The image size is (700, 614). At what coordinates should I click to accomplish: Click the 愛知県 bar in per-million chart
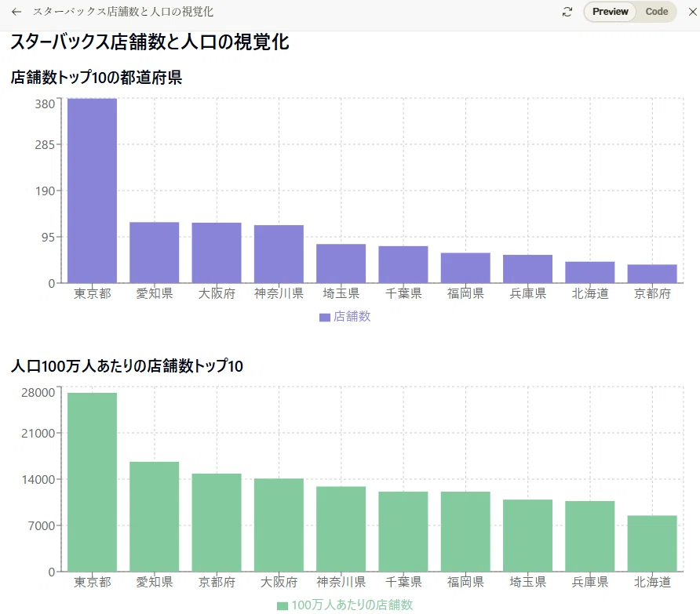(x=155, y=516)
